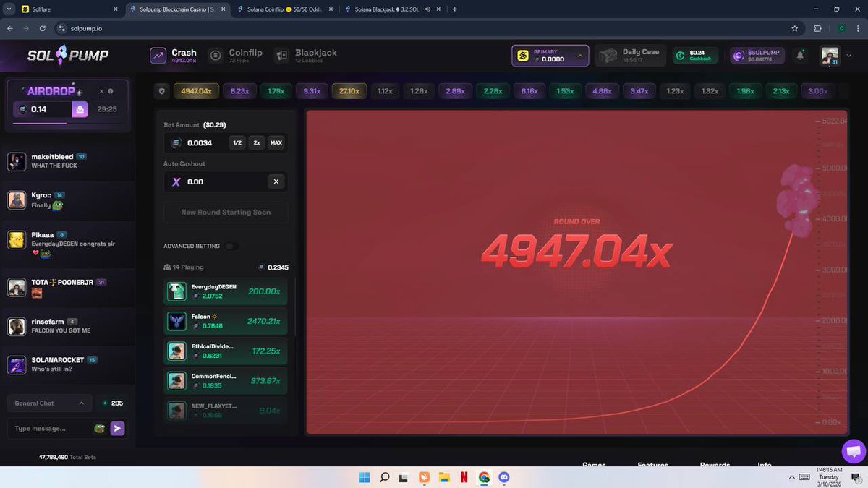The height and width of the screenshot is (488, 868).
Task: Select the 27.10x history chip
Action: 349,91
